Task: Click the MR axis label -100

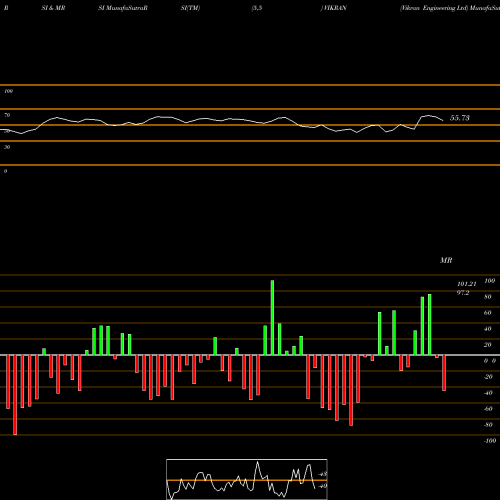Action: (x=490, y=441)
